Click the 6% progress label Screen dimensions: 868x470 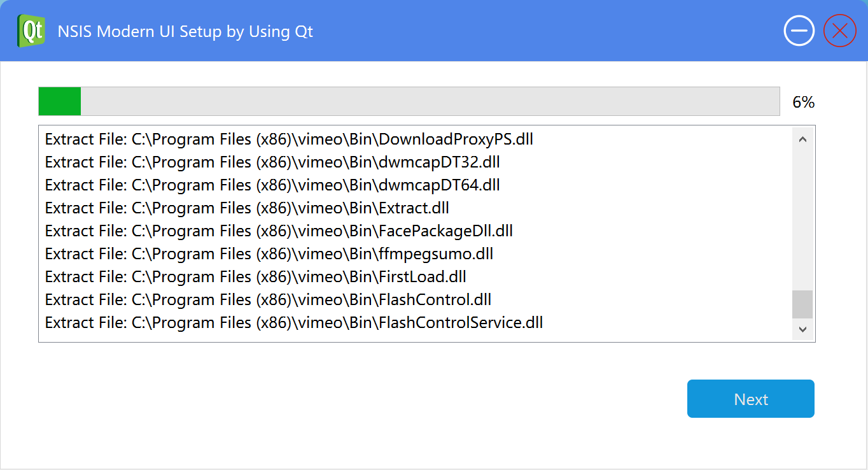(803, 102)
